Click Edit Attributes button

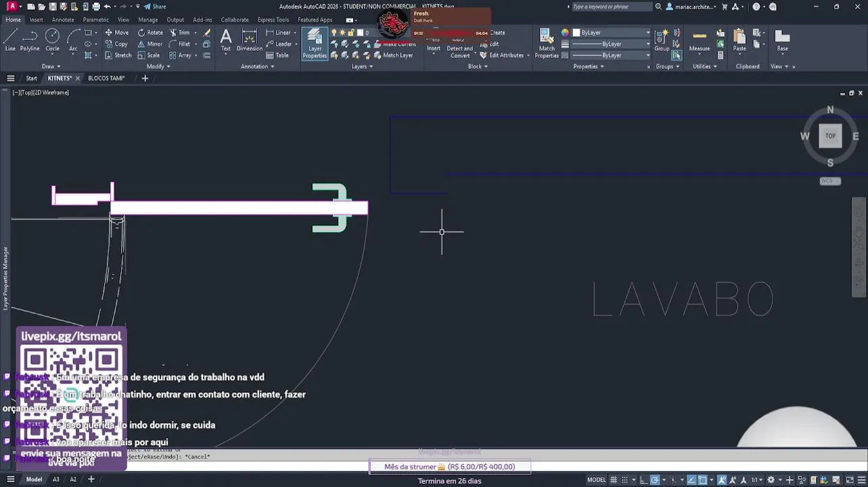[x=502, y=55]
